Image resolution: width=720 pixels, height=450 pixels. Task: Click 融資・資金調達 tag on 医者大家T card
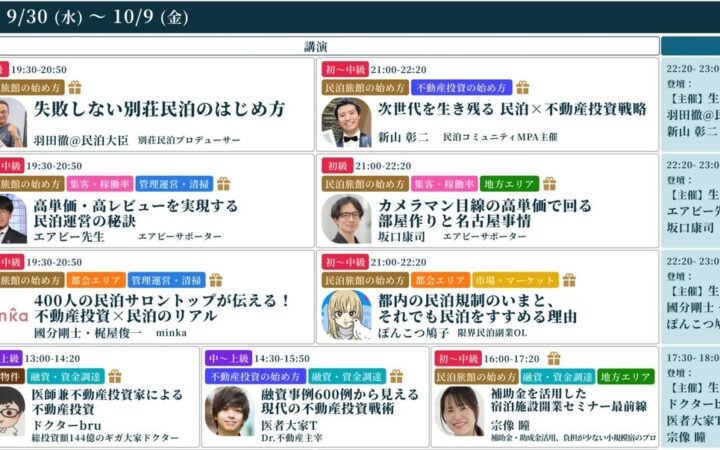click(347, 377)
